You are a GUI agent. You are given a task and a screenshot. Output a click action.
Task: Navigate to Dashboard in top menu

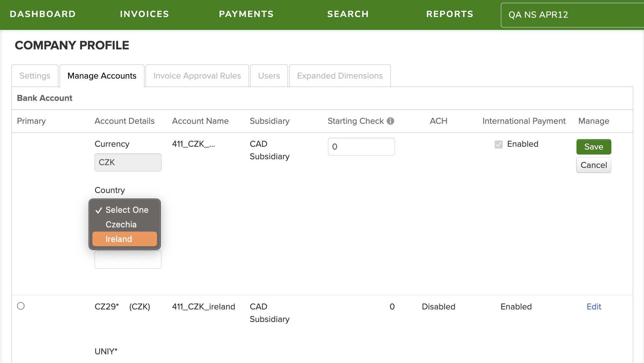click(x=43, y=14)
